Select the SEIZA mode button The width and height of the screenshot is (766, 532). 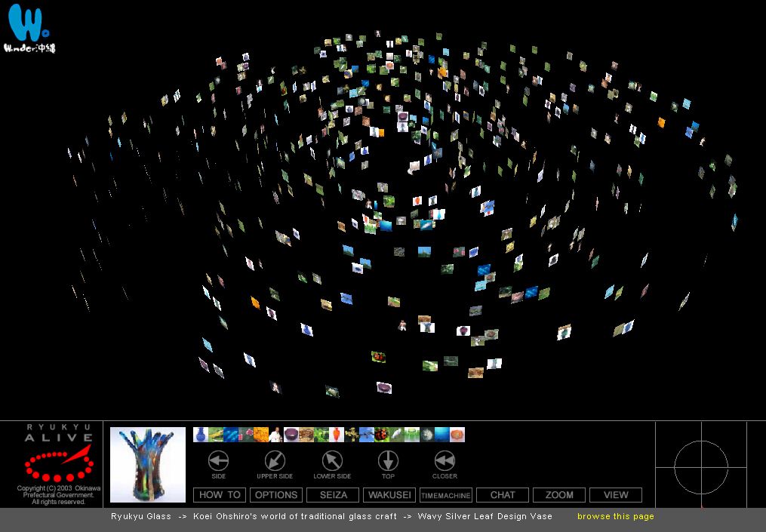point(333,495)
